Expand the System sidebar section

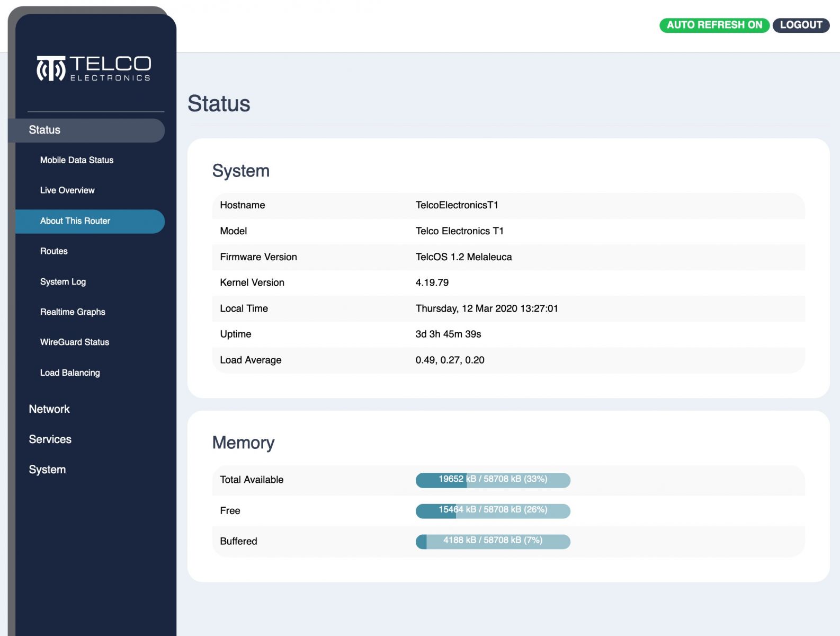[x=47, y=470]
